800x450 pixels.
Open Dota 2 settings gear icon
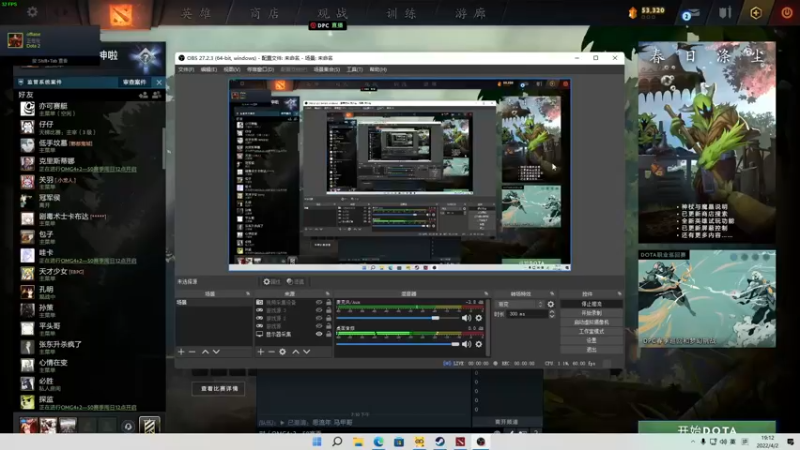point(32,12)
